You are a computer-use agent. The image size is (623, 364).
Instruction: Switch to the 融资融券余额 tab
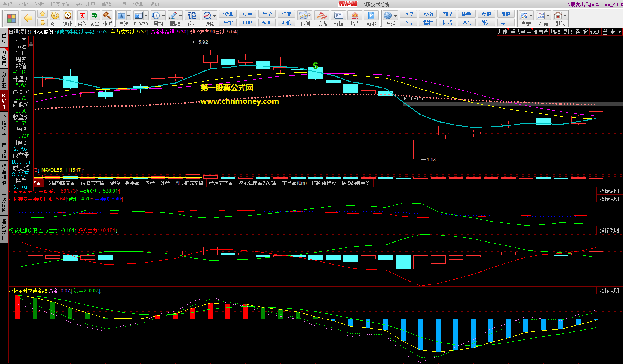(356, 183)
